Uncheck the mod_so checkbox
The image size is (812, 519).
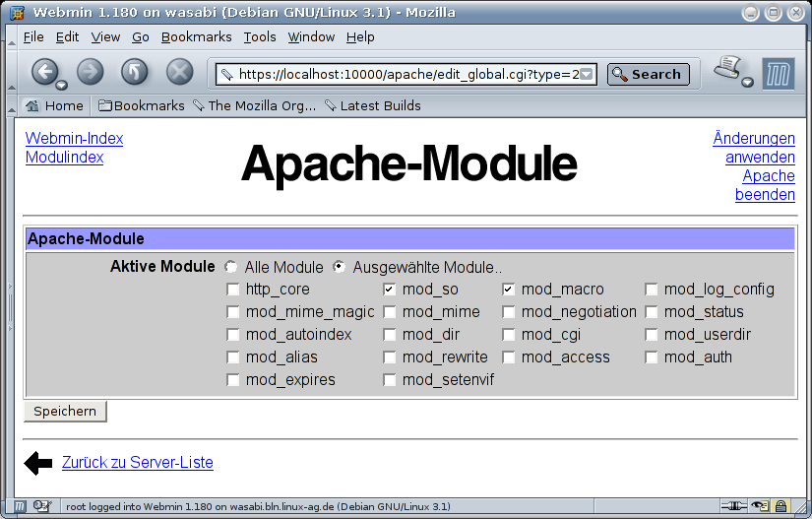[390, 290]
